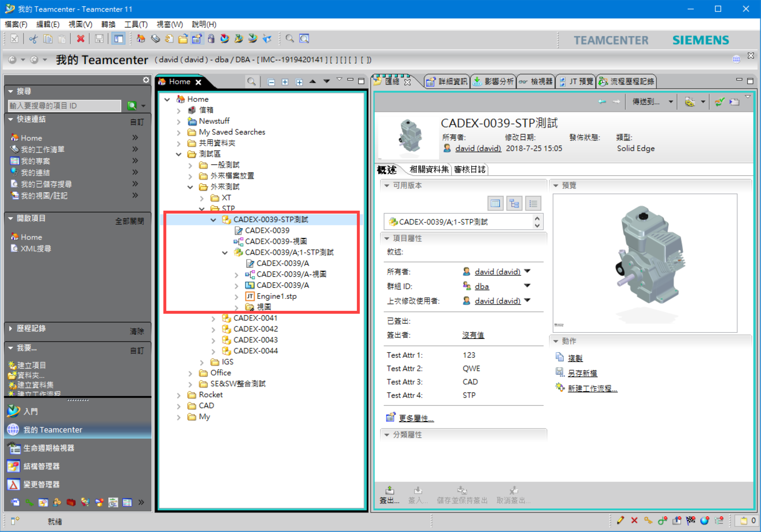Expand the Rocket folder node
Viewport: 761px width, 532px height.
[179, 395]
